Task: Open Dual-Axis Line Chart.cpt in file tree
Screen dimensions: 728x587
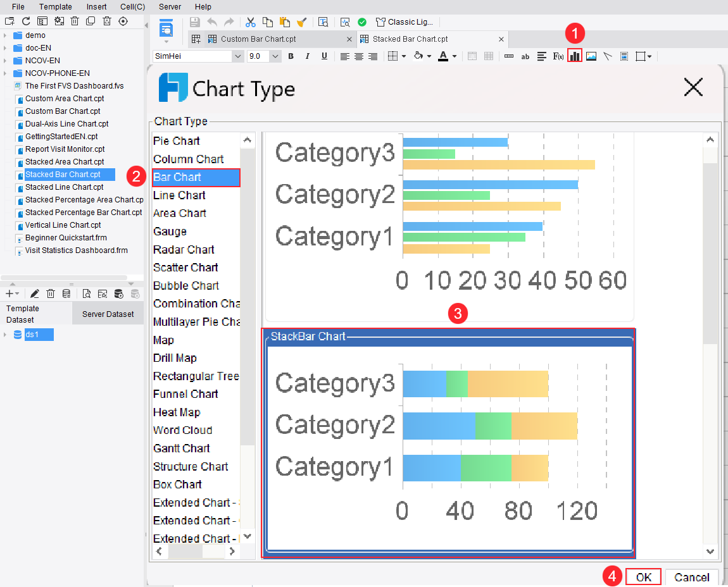Action: (67, 124)
